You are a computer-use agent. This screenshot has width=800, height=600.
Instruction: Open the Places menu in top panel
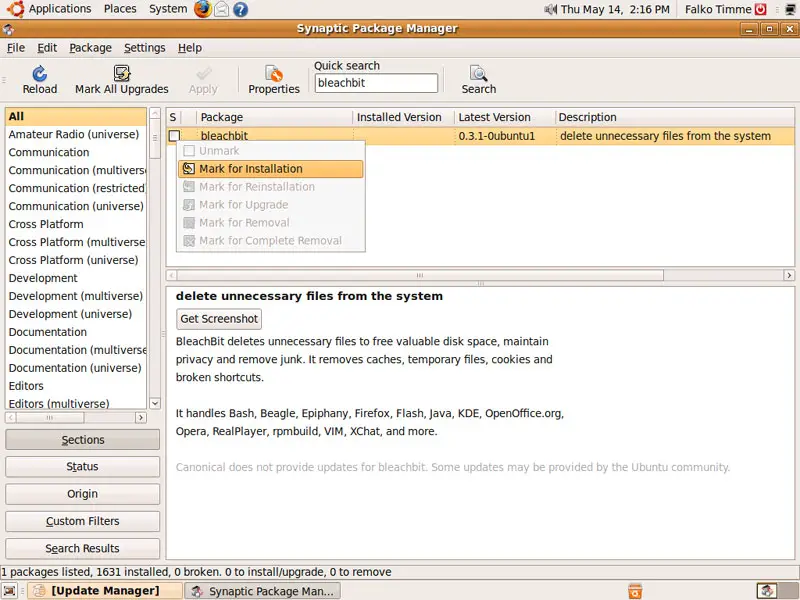coord(120,9)
